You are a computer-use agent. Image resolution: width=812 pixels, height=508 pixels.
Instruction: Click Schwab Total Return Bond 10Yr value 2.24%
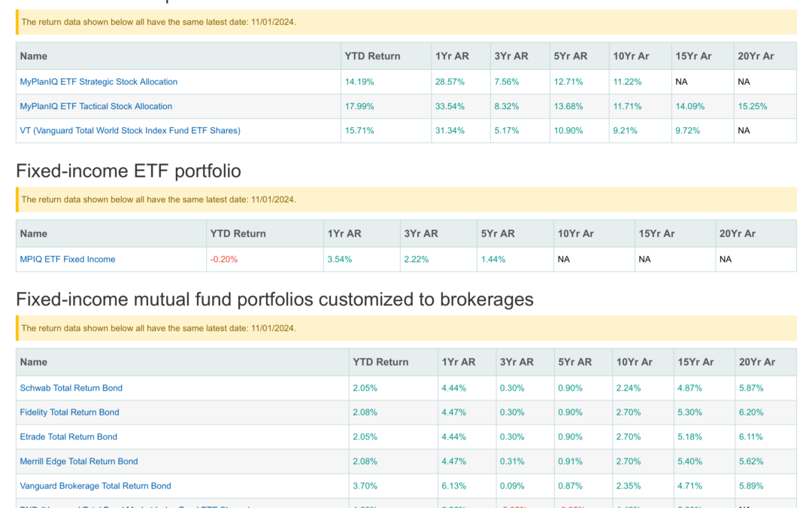tap(628, 388)
